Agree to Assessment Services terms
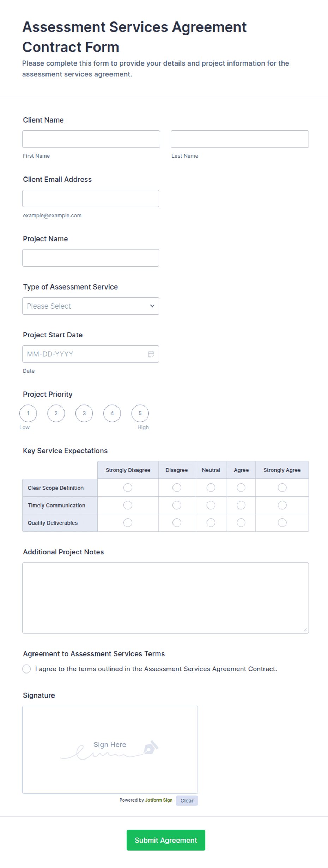The width and height of the screenshot is (328, 868). (x=26, y=669)
